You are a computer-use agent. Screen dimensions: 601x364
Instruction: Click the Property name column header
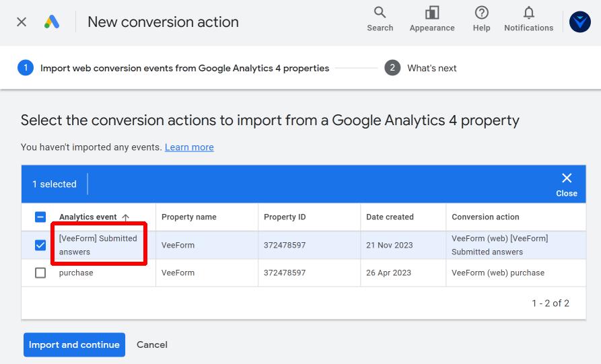(189, 217)
